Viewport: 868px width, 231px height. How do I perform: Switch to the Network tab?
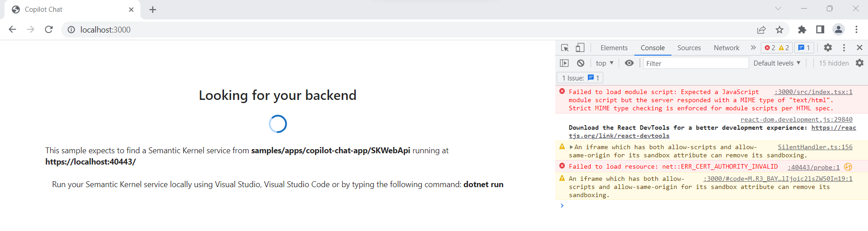726,48
